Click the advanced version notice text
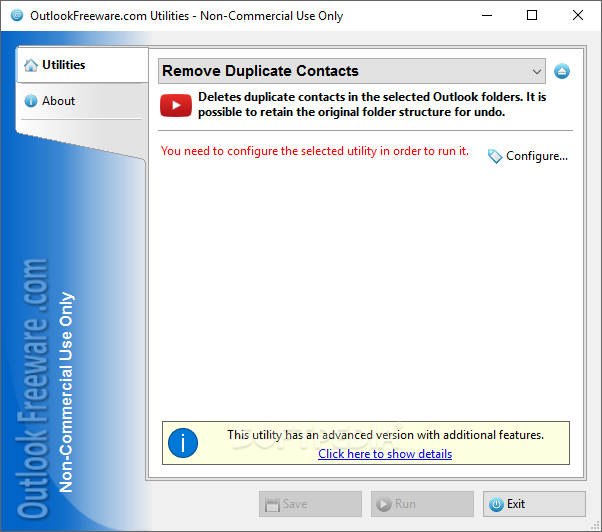 385,435
